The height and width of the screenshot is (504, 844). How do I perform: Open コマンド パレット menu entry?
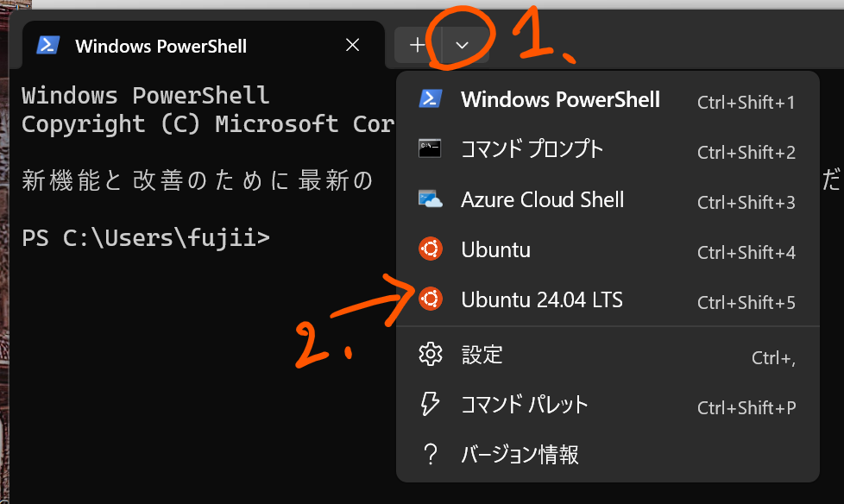tap(524, 405)
